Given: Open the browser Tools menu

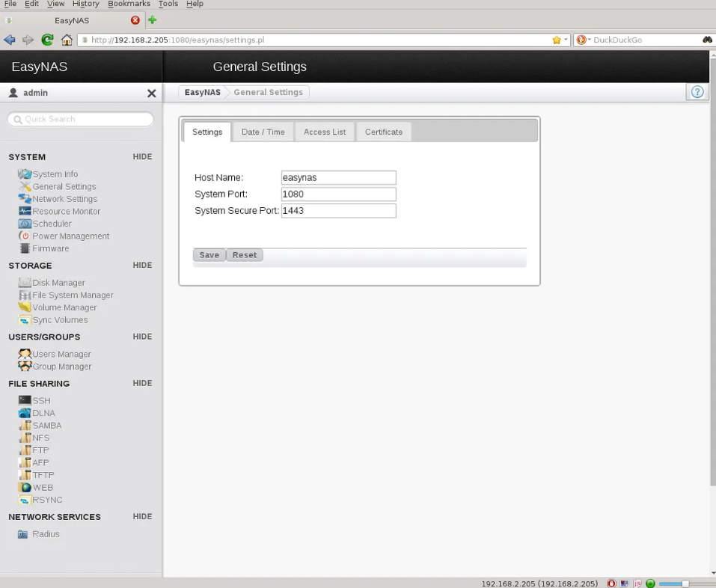Looking at the screenshot, I should point(168,4).
